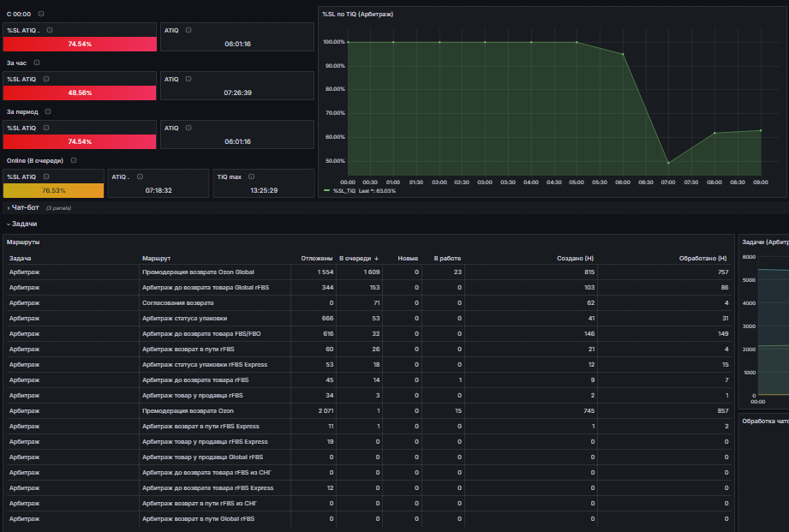Click the red 48.56% gauge bar
Viewport: 789px width, 532px height.
point(80,93)
